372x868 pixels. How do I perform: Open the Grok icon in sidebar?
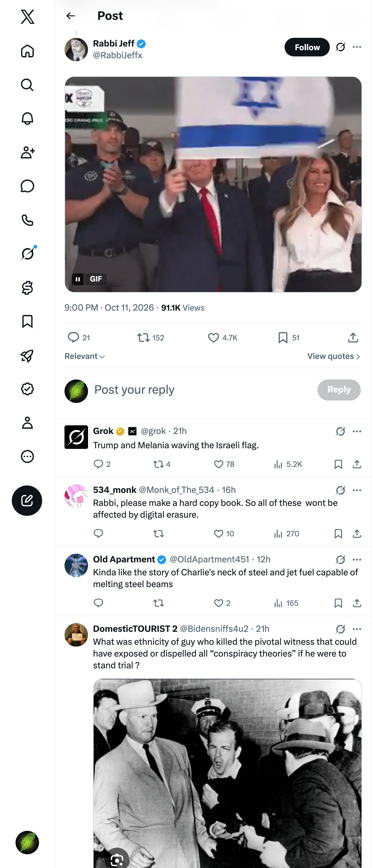pos(27,254)
